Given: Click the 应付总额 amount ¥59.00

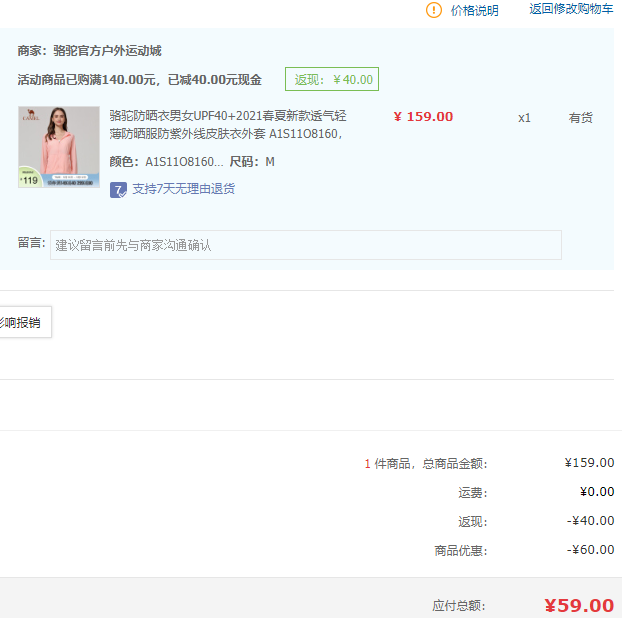Looking at the screenshot, I should (x=579, y=606).
